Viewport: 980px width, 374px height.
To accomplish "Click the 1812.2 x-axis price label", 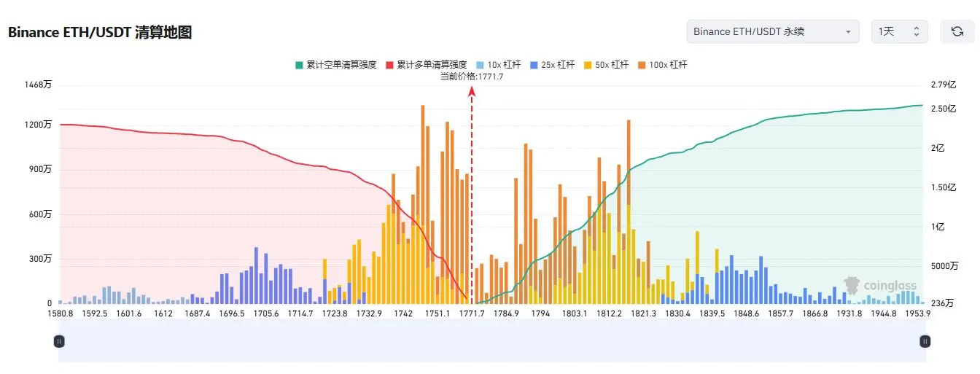I will 609,313.
